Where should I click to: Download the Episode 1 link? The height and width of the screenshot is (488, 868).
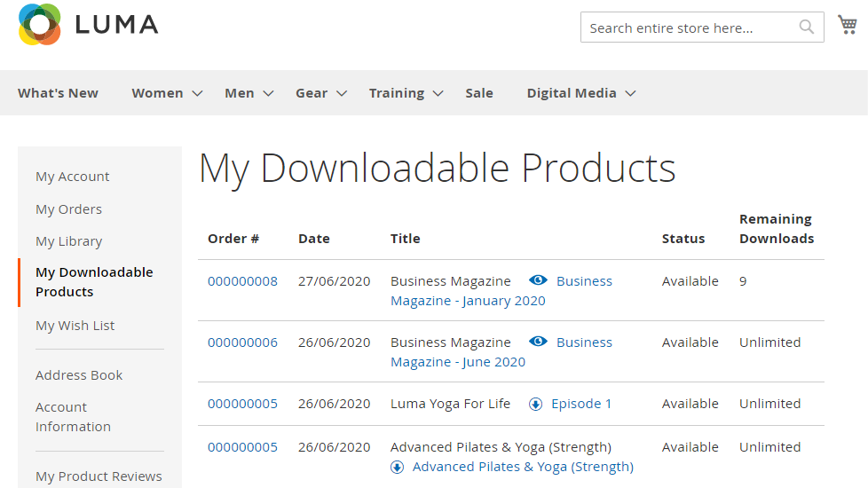click(x=581, y=404)
